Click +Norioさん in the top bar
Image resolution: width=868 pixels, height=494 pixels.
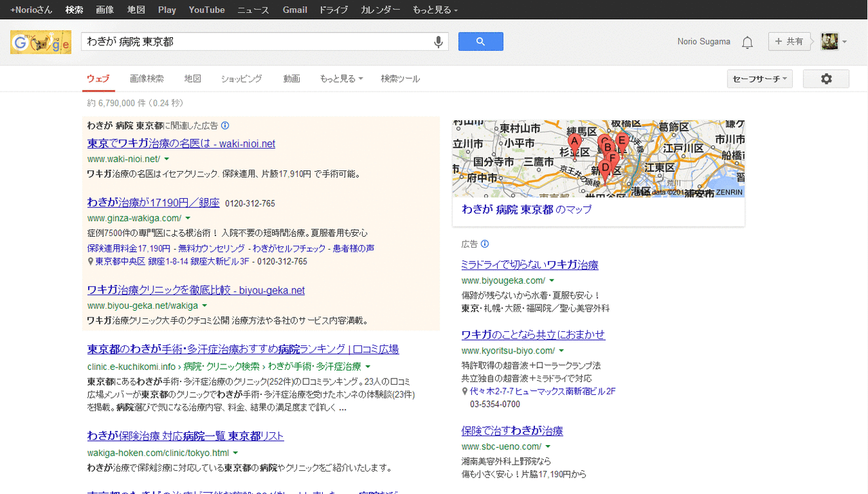click(31, 10)
